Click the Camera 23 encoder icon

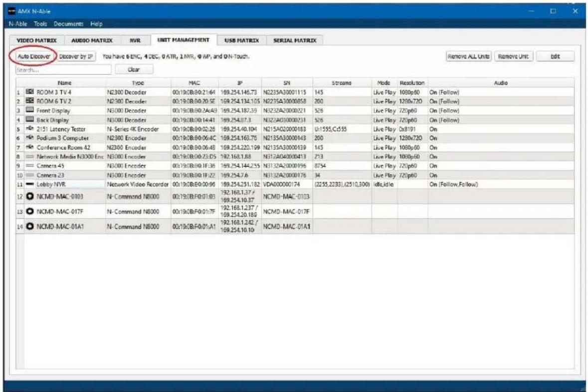coord(29,175)
